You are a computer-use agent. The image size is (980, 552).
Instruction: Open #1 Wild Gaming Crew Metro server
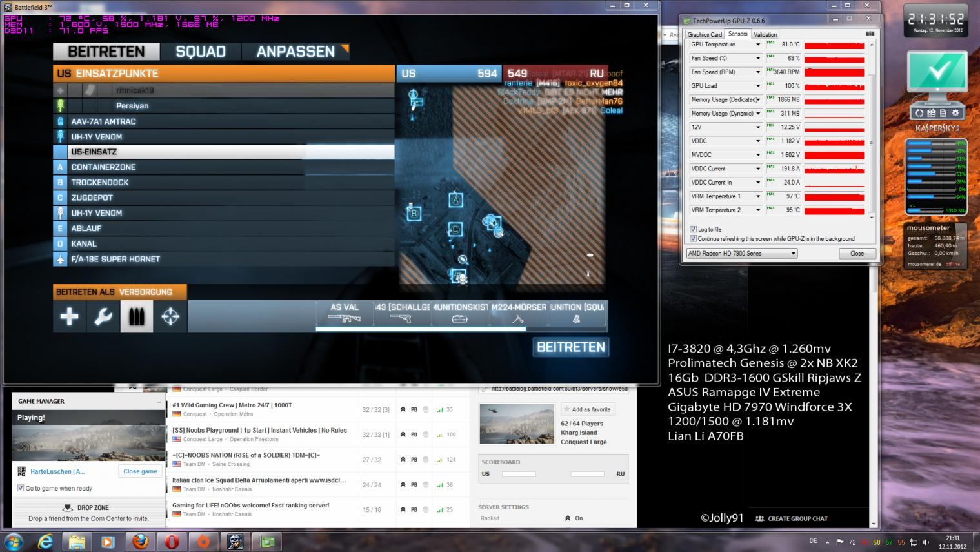(232, 405)
